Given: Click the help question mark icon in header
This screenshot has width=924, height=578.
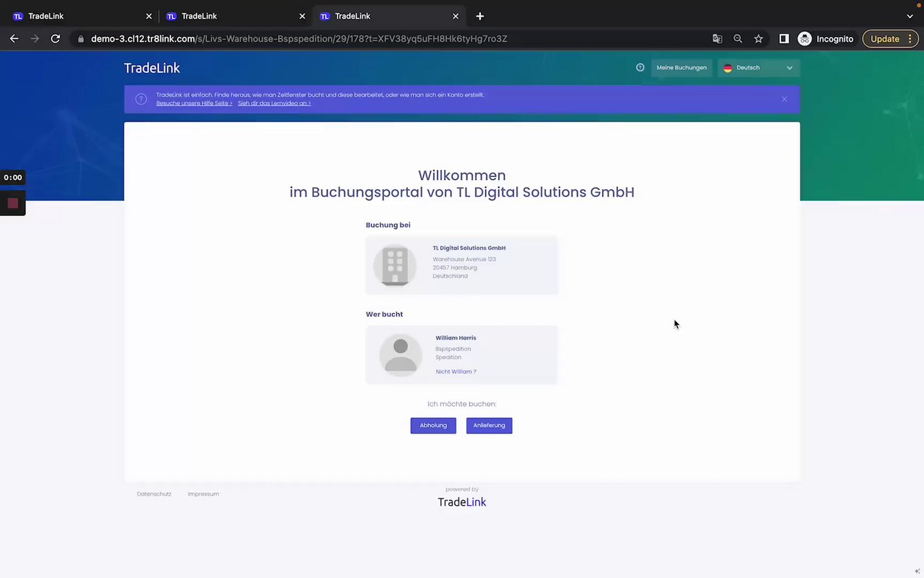Looking at the screenshot, I should tap(640, 67).
